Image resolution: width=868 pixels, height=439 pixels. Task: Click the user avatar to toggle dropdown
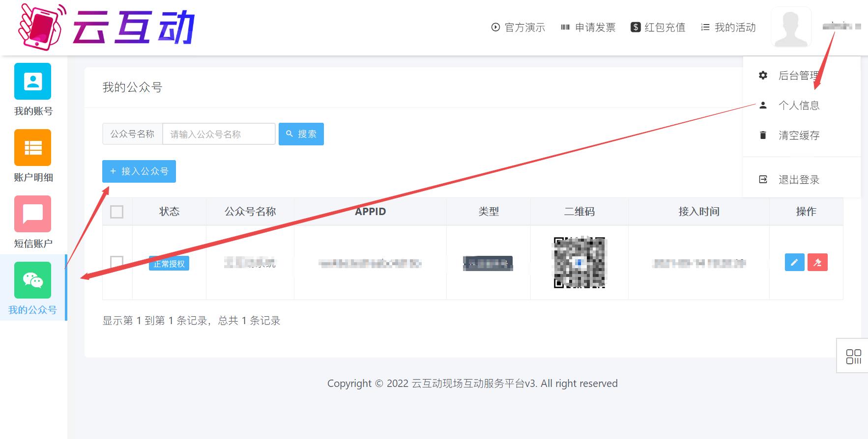tap(791, 27)
